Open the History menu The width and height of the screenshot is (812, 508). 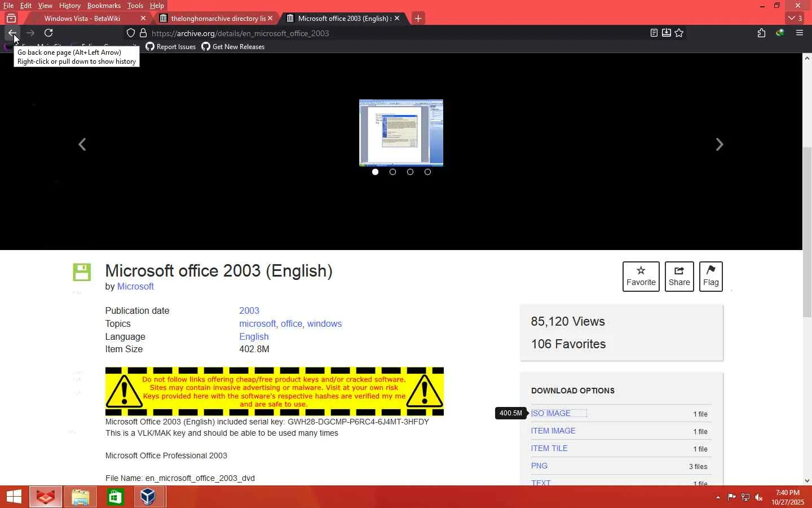[x=70, y=6]
